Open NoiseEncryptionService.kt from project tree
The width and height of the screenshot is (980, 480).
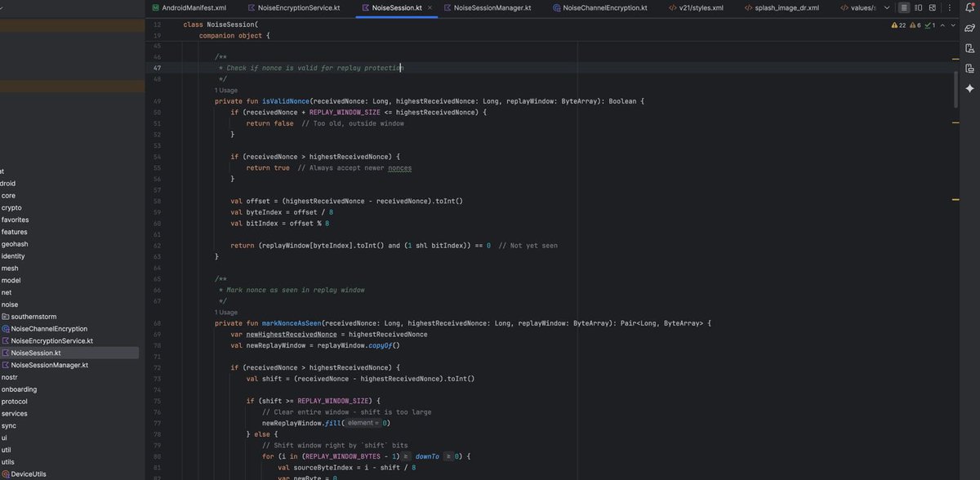(x=51, y=340)
